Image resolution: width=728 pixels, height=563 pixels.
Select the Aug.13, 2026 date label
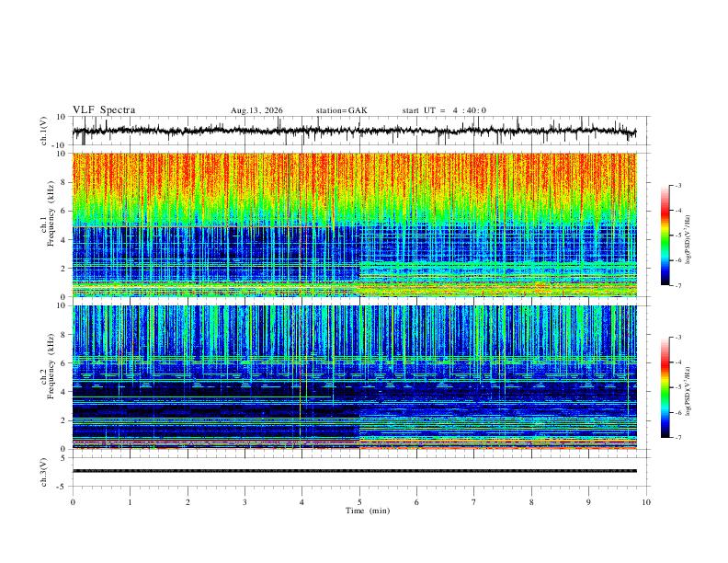coord(256,110)
